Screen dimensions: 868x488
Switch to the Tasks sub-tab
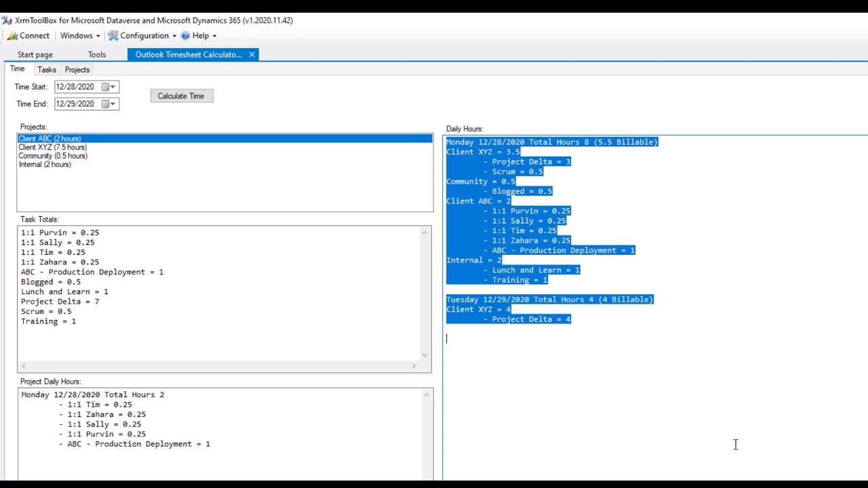tap(47, 70)
